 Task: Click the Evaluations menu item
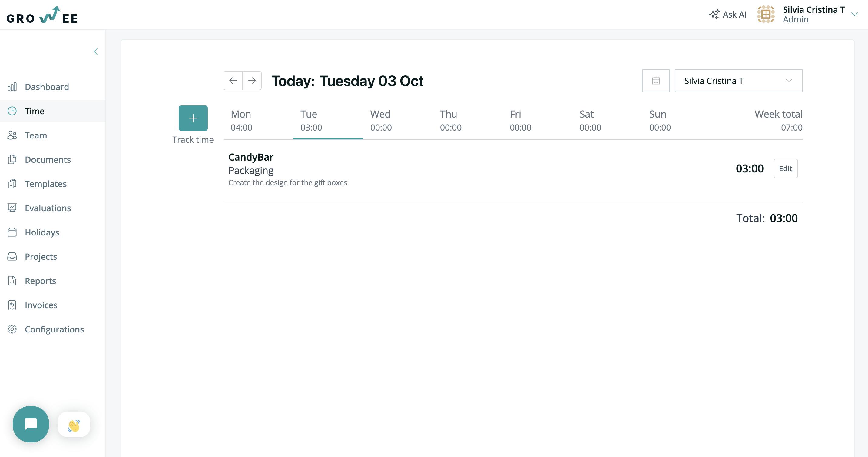coord(48,208)
